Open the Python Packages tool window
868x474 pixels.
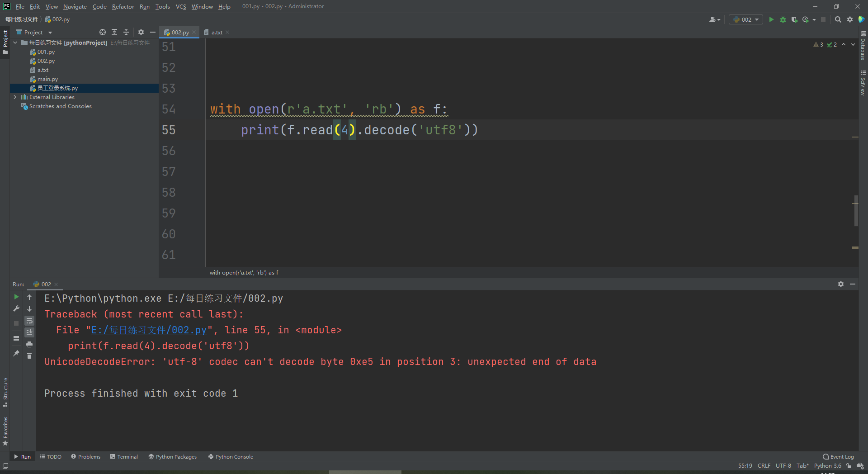coord(173,457)
